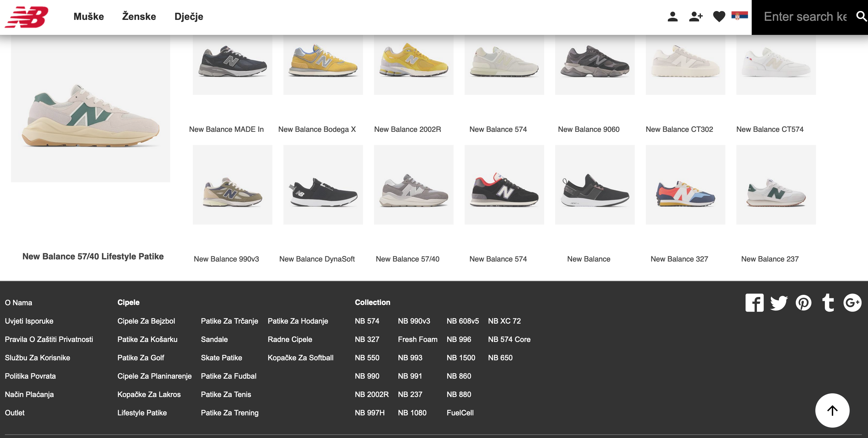Open Kopačke Za Lakros link
The width and height of the screenshot is (868, 438).
pyautogui.click(x=149, y=394)
